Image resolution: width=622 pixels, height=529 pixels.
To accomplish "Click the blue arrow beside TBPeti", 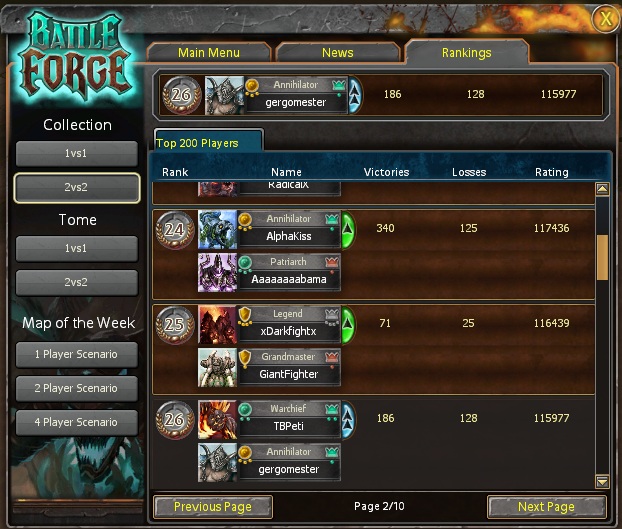I will click(x=348, y=420).
